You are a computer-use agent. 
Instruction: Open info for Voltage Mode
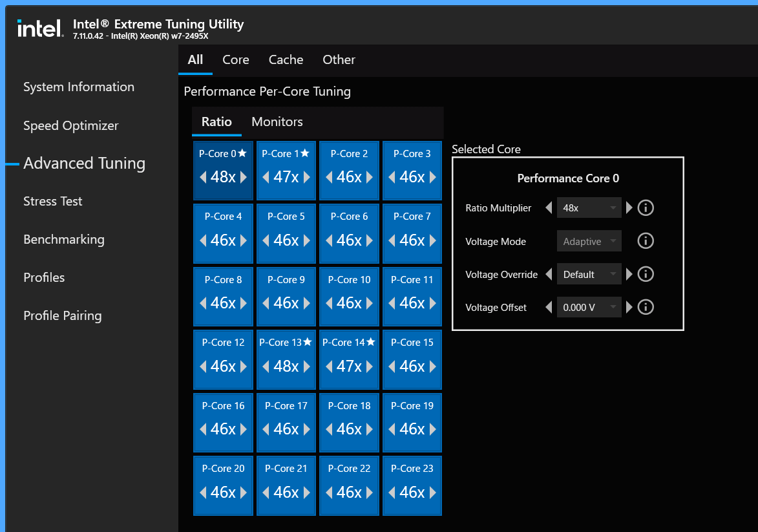[x=646, y=241]
